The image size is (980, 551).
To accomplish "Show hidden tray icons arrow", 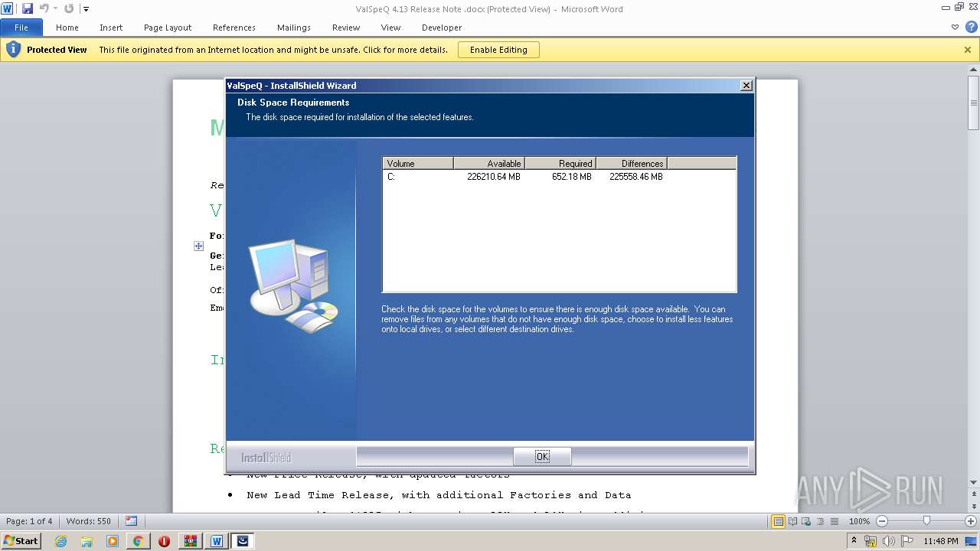I will 854,540.
